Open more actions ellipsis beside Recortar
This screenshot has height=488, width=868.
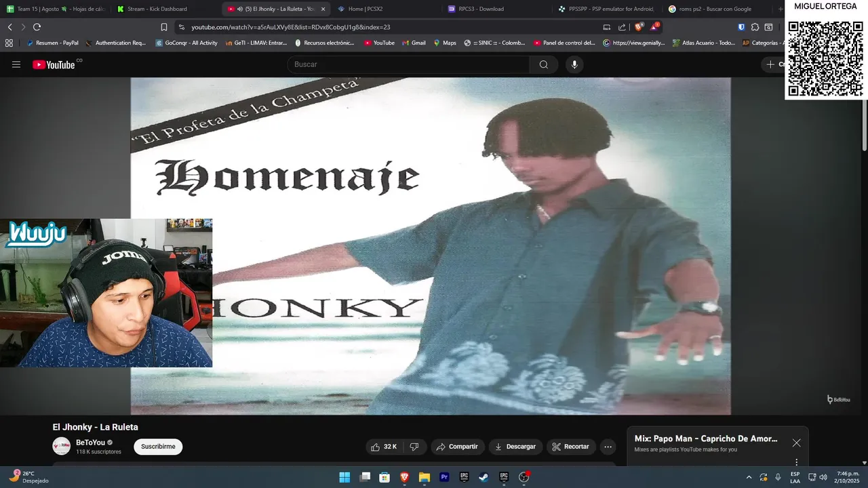[608, 447]
